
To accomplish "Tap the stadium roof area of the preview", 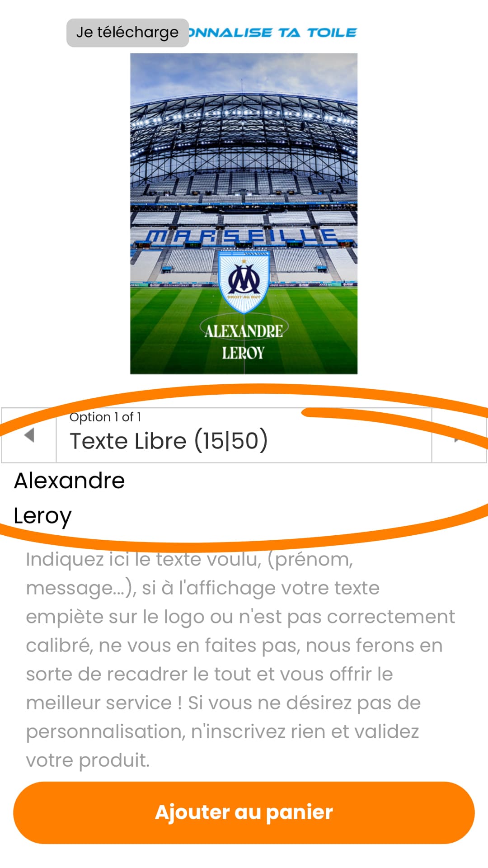I will click(244, 131).
